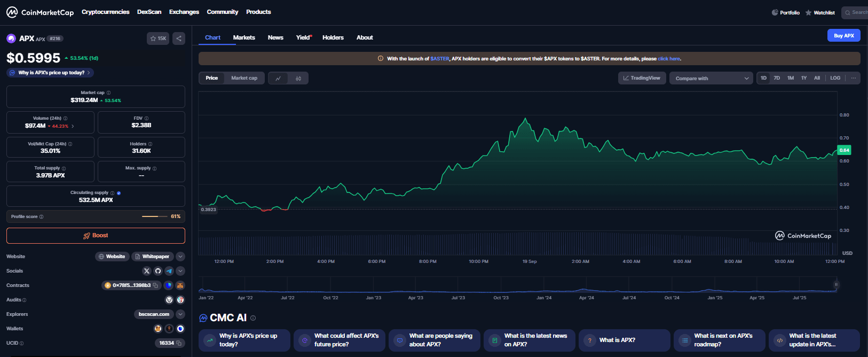The height and width of the screenshot is (357, 868).
Task: Click the CoinMarketCap logo in the header
Action: 40,12
